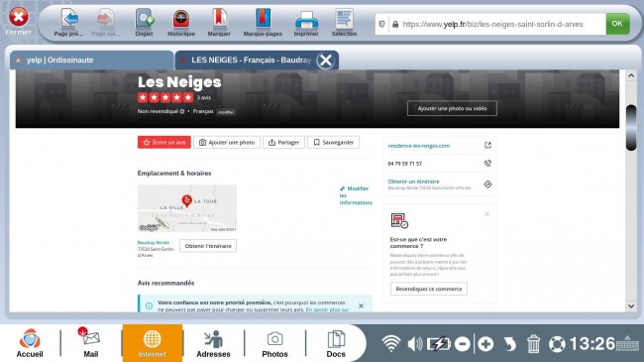Click Ajouter une photo ou vidéo
The width and height of the screenshot is (644, 362).
coord(452,108)
